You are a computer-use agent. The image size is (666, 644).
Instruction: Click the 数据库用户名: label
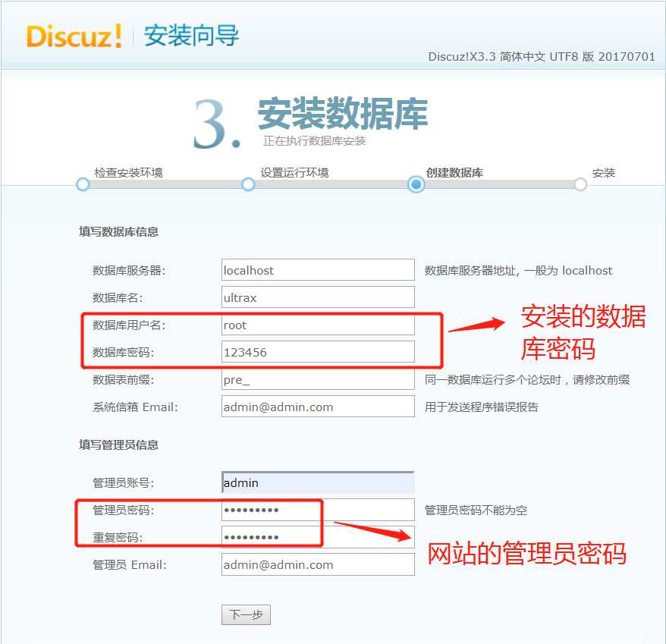(x=129, y=325)
